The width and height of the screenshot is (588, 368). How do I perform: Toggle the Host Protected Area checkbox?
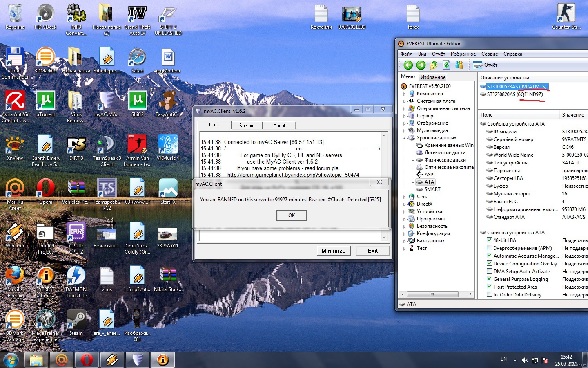[489, 287]
